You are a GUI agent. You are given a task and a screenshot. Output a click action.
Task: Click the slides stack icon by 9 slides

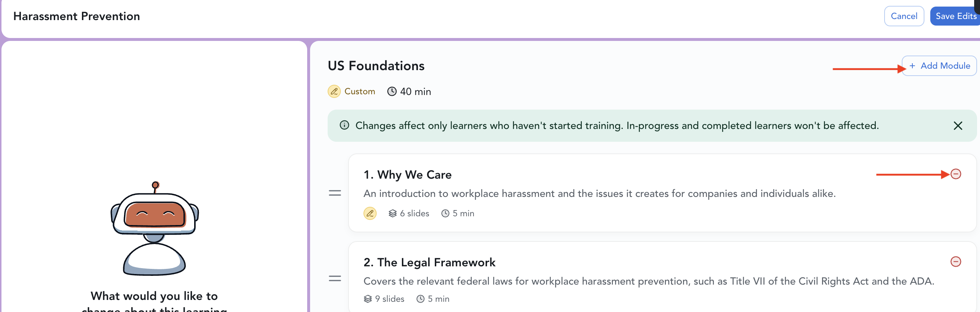367,299
